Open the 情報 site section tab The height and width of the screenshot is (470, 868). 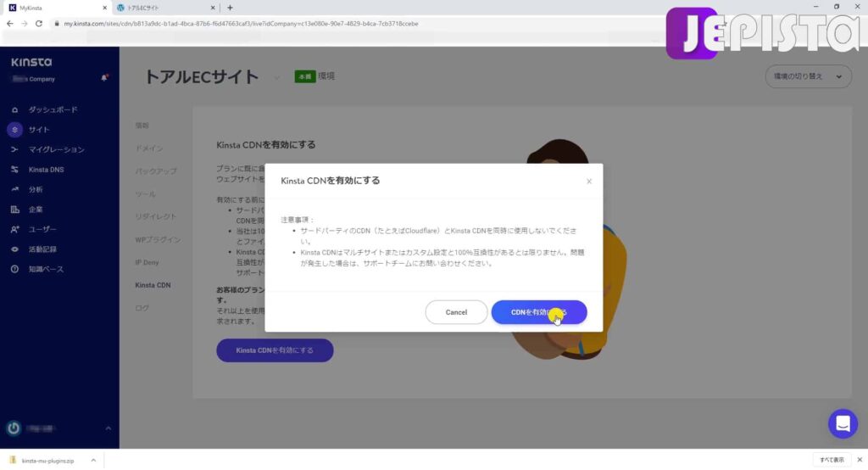(142, 126)
